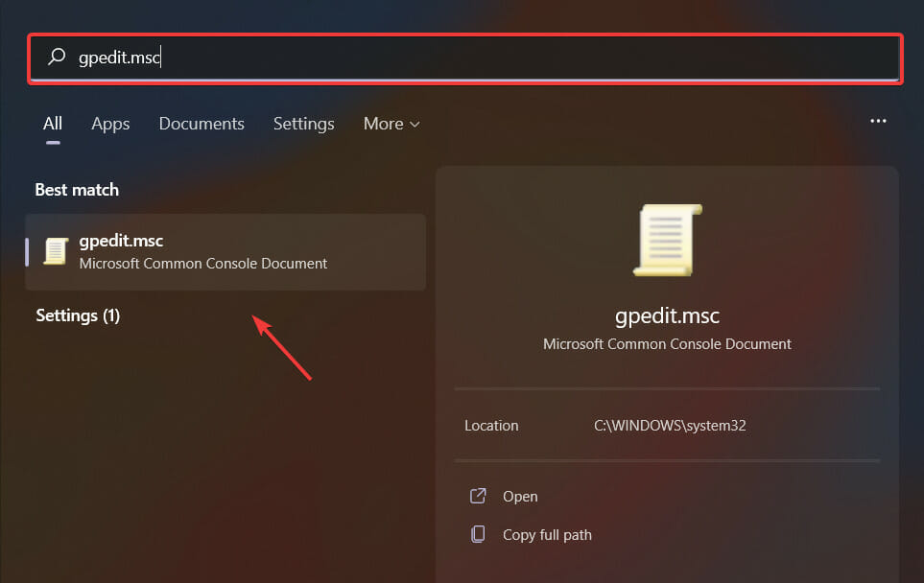Click the Copy full path copy icon
Image resolution: width=924 pixels, height=583 pixels.
coord(477,535)
